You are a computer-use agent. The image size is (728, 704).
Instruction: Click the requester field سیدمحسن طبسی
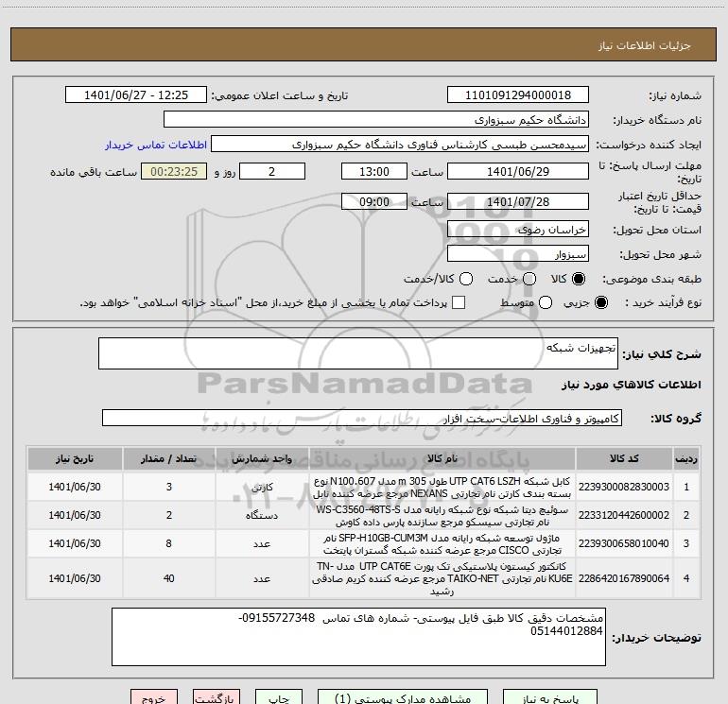(400, 145)
